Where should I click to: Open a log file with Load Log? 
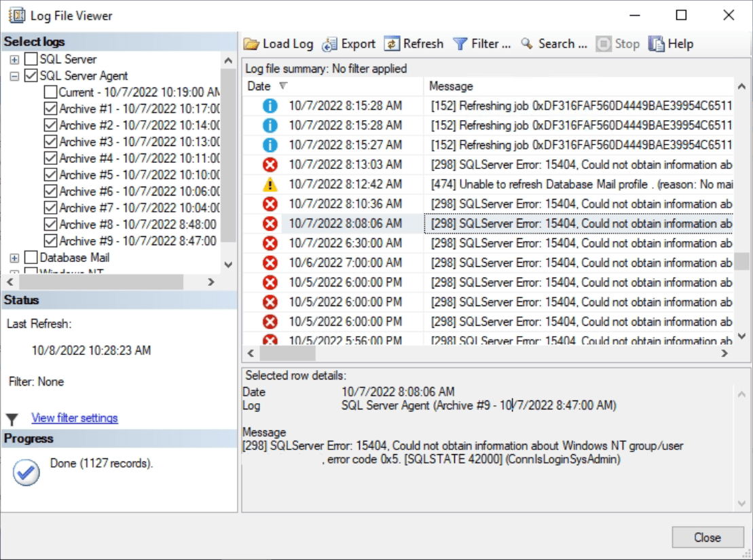click(279, 43)
